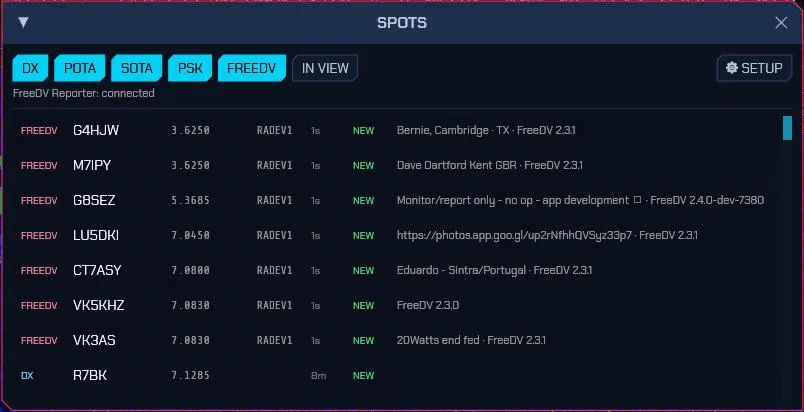
Task: Toggle the POTA spot filter
Action: [79, 68]
